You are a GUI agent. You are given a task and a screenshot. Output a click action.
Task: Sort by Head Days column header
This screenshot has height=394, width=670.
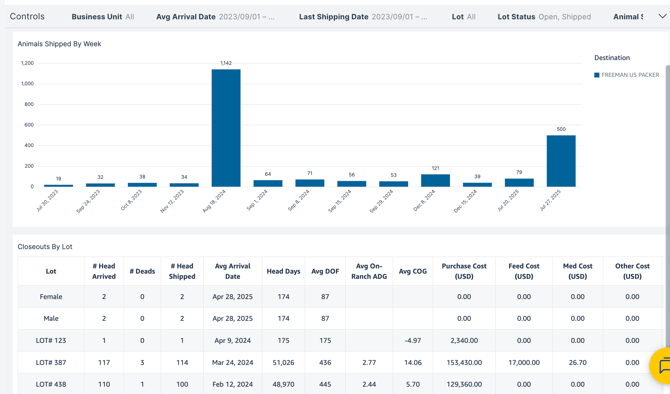(283, 271)
